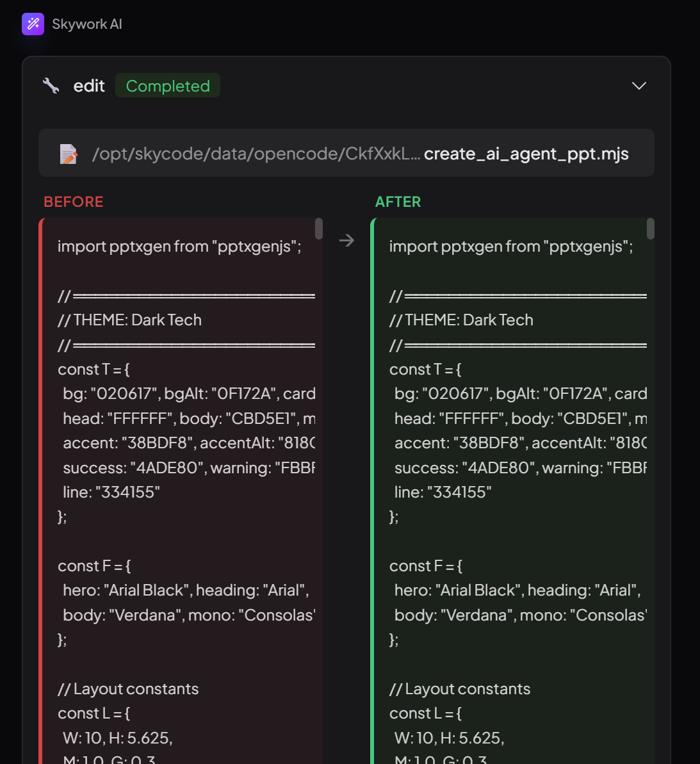
Task: Click the import pptxgen line in AFTER pane
Action: 511,247
